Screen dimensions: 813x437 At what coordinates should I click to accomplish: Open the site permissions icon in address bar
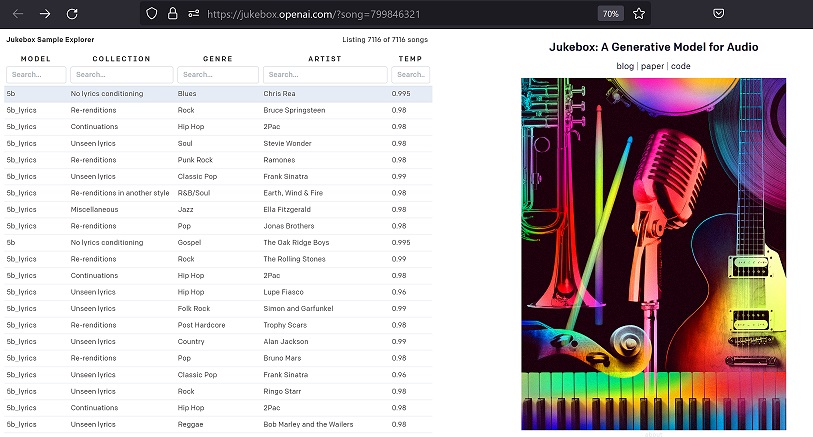(x=192, y=14)
